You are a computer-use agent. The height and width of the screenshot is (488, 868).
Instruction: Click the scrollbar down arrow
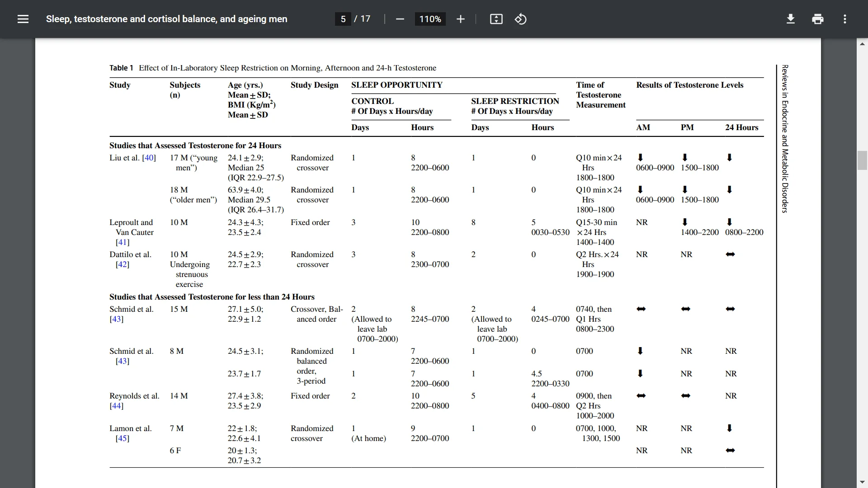[x=862, y=482]
